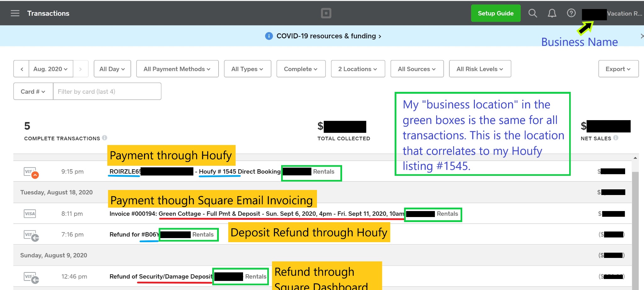Click transaction list scrollbar up arrow
Screen dimensions: 644x290
pos(635,158)
